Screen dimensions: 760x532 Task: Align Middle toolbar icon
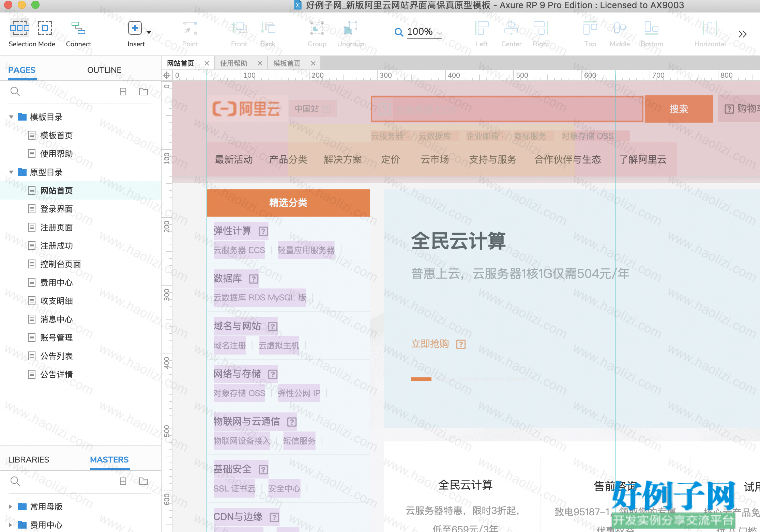[620, 28]
